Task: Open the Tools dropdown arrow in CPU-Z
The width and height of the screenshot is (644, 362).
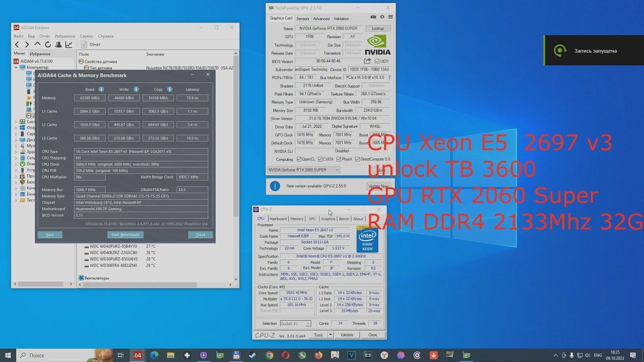Action: [331, 335]
